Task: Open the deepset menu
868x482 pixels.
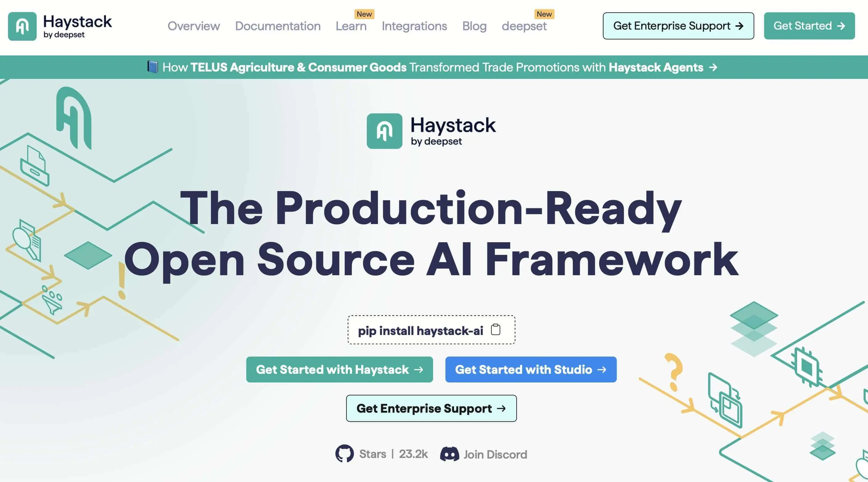Action: (524, 26)
